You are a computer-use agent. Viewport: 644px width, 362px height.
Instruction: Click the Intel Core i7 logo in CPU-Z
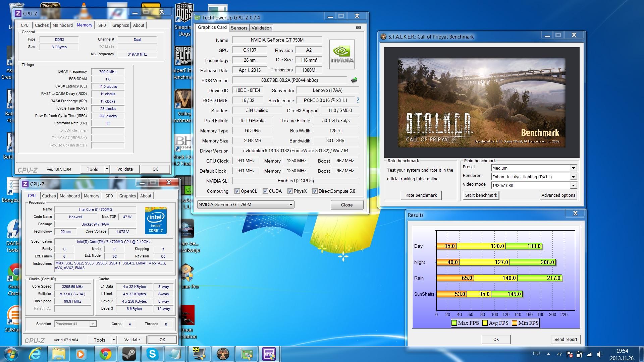[156, 221]
